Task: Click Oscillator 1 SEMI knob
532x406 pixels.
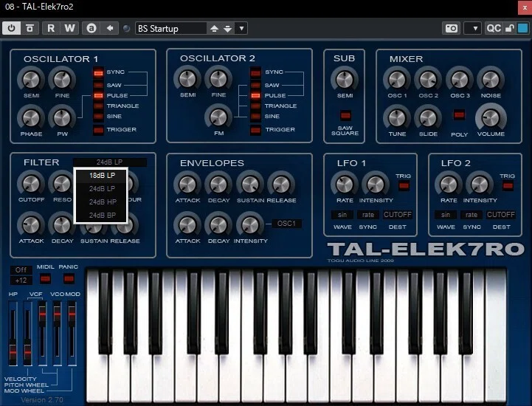Action: (31, 80)
